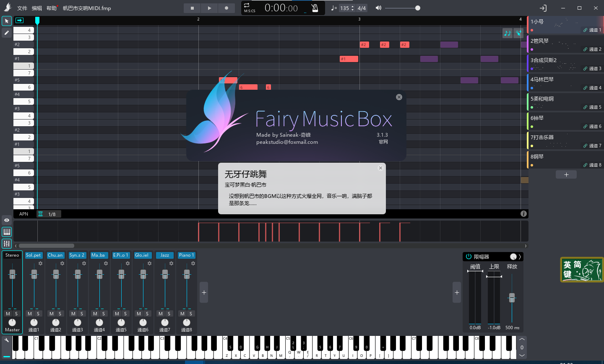This screenshot has height=364, width=604.
Task: Click the Sol..pet instrument label
Action: point(34,255)
